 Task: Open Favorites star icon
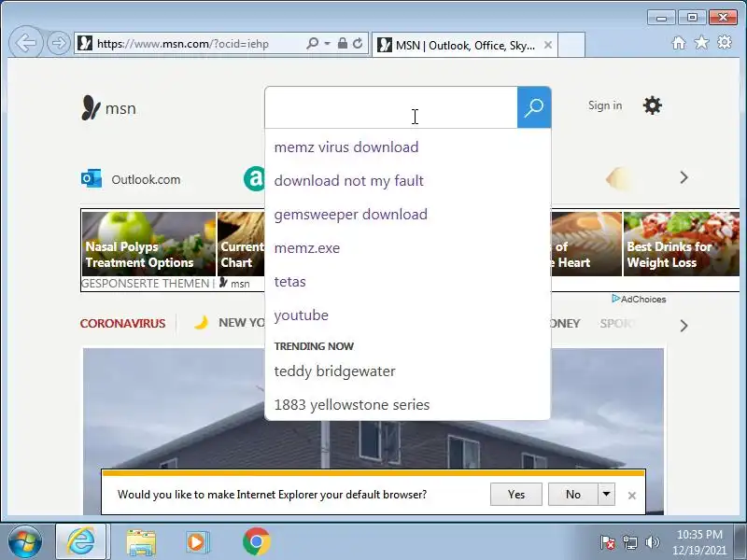click(701, 43)
